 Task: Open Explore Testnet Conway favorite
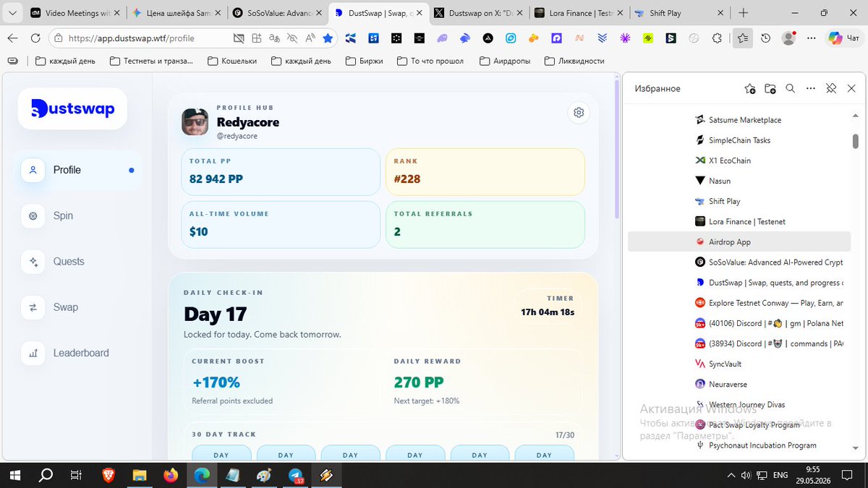(x=739, y=303)
